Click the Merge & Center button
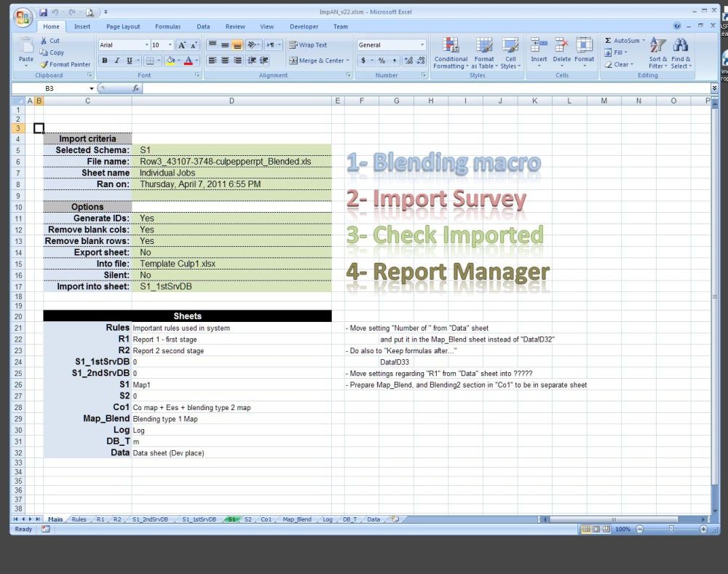The height and width of the screenshot is (574, 728). [x=319, y=60]
